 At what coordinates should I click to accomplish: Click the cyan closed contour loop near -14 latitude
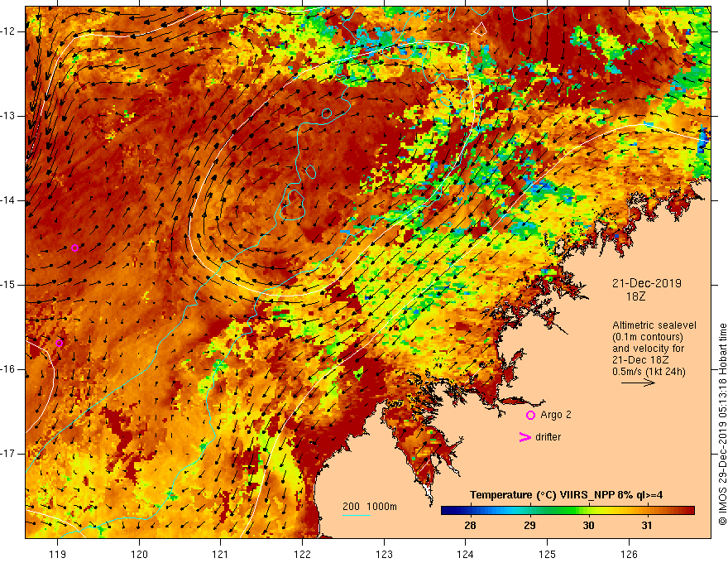pyautogui.click(x=293, y=205)
